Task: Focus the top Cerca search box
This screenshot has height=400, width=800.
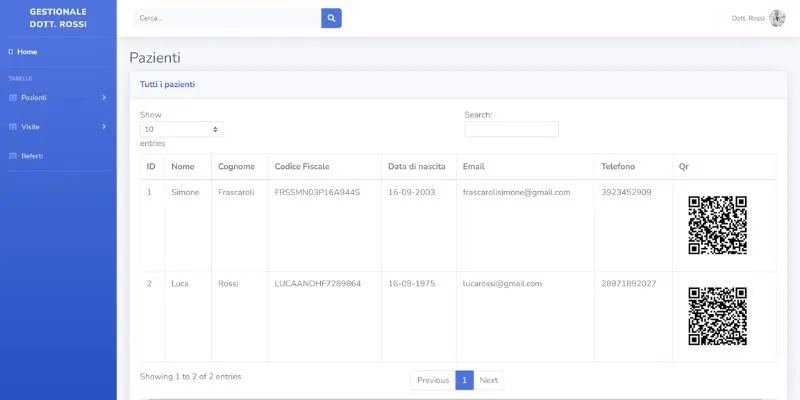Action: (226, 18)
